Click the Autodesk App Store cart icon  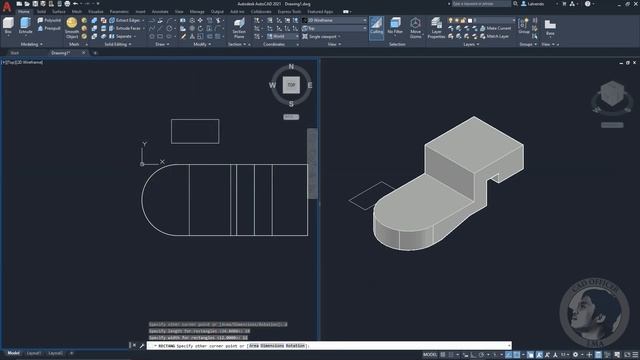click(x=564, y=4)
